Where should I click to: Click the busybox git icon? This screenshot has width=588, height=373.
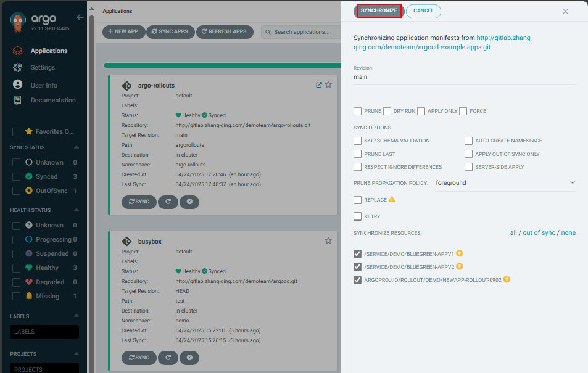(126, 242)
